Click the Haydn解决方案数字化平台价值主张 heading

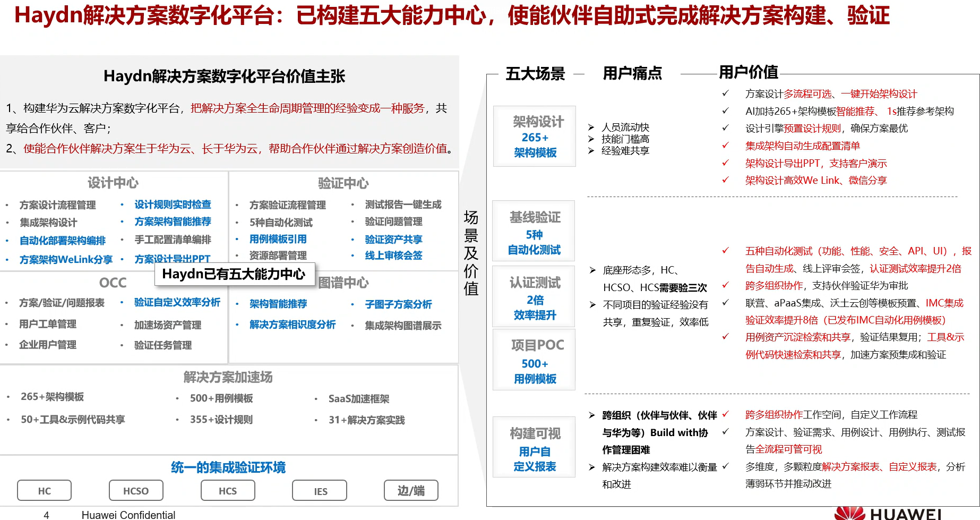tap(225, 76)
